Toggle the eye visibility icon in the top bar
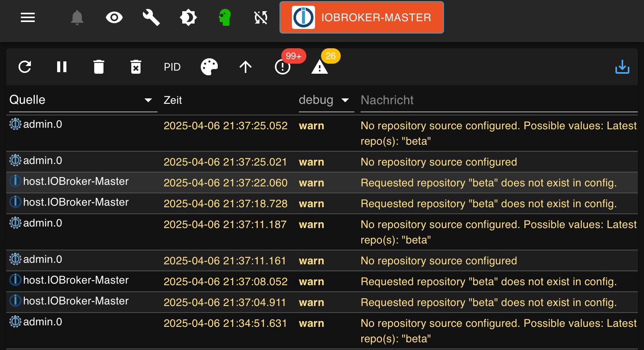The height and width of the screenshot is (350, 644). click(x=114, y=17)
